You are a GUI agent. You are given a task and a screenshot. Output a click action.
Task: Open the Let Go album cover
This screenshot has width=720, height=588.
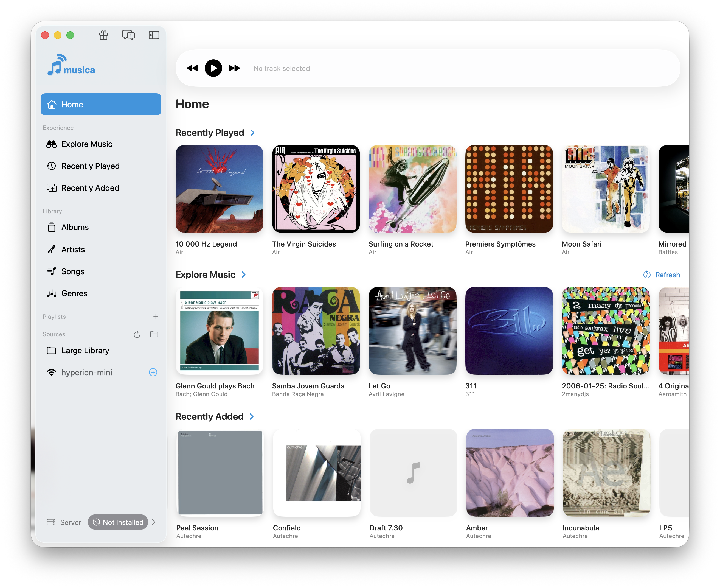(413, 331)
